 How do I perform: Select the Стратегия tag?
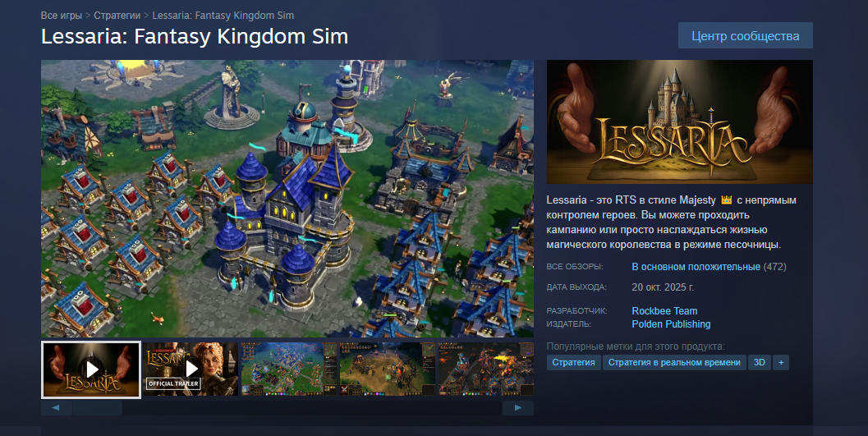click(x=573, y=362)
